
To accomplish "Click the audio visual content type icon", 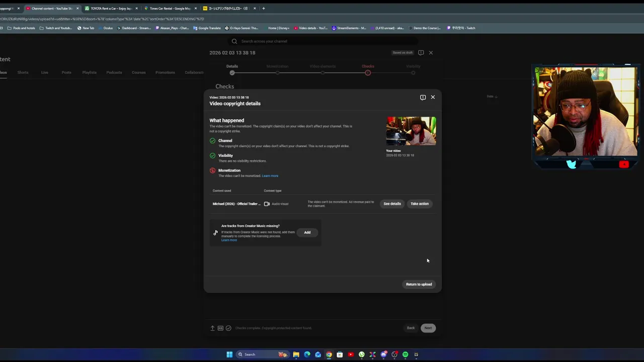I will click(267, 204).
